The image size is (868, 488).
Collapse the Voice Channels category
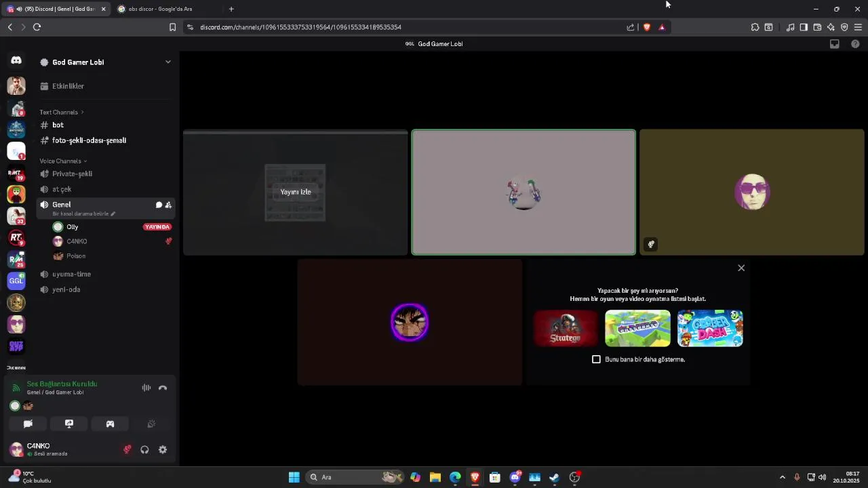[63, 161]
